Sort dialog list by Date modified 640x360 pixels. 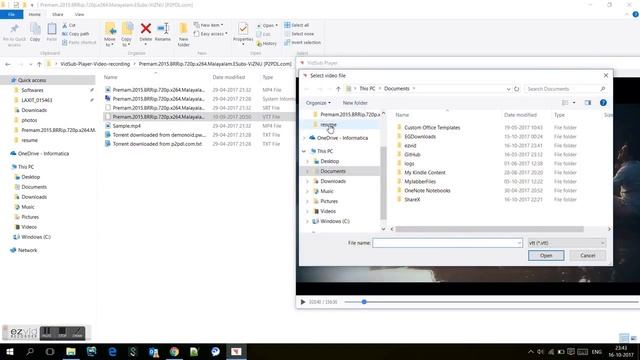point(520,115)
